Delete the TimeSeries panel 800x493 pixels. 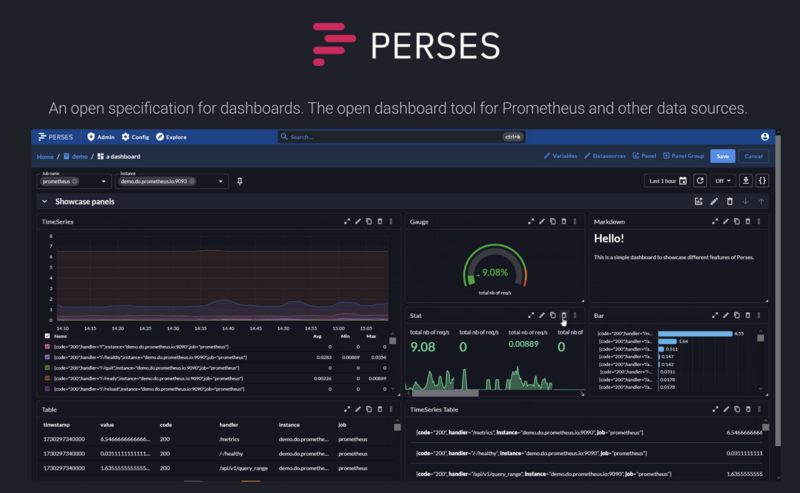click(380, 221)
